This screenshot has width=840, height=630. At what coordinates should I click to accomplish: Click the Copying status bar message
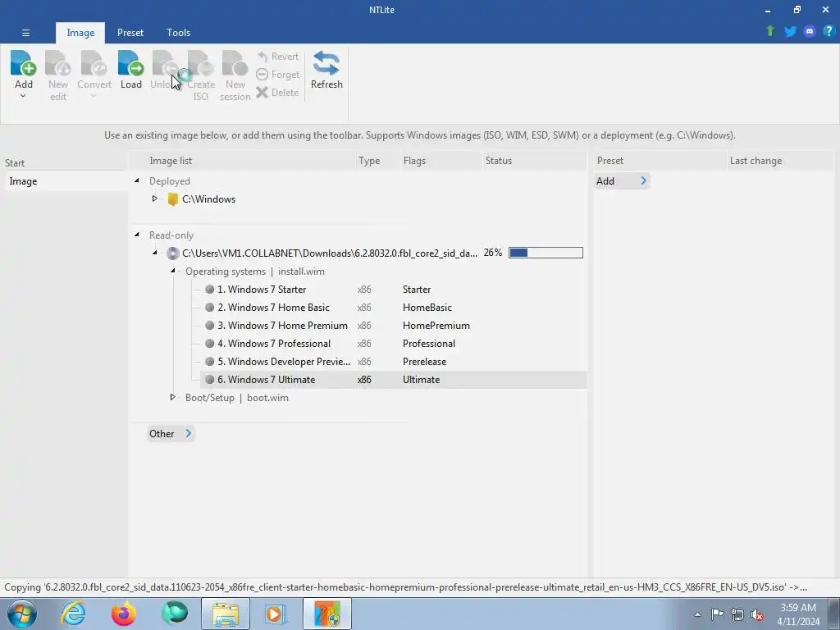click(405, 587)
